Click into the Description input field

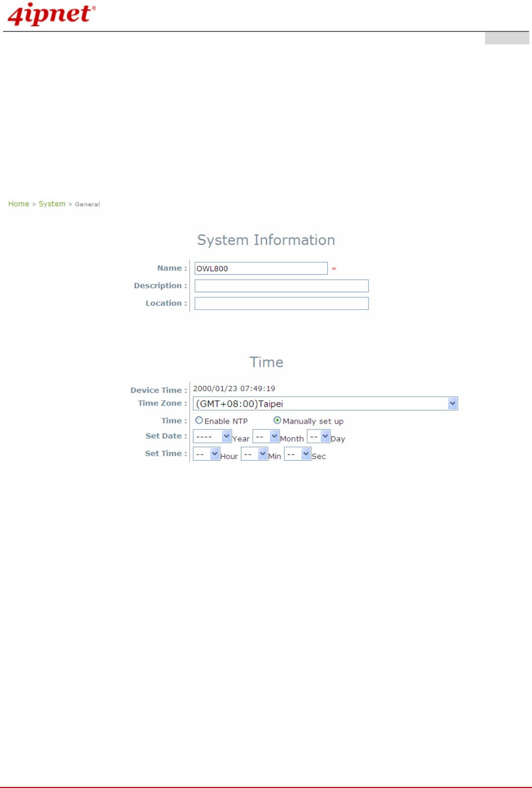click(281, 286)
